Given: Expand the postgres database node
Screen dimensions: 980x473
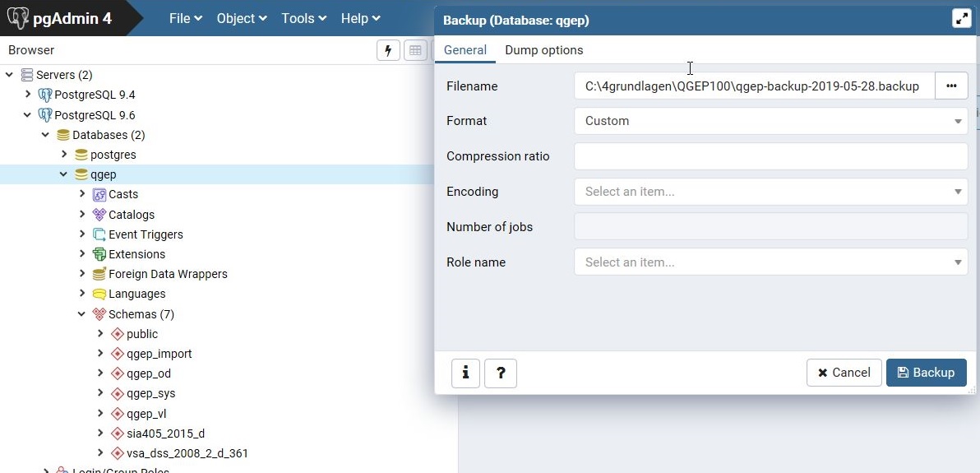Looking at the screenshot, I should pos(64,154).
